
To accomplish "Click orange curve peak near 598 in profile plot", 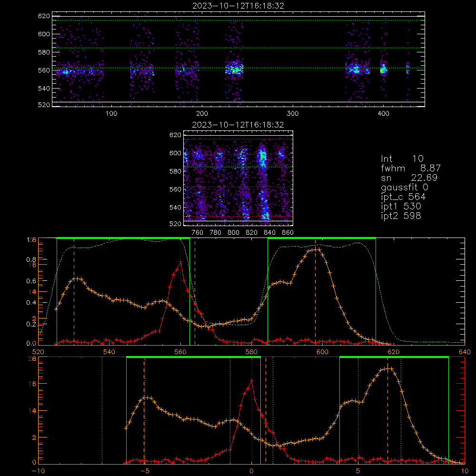I will (x=315, y=249).
